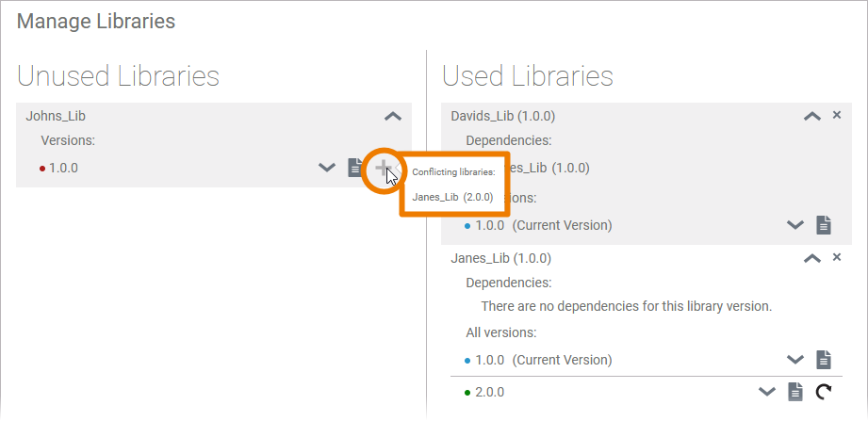Open the document icon for Johns_Lib 1.0.0
868x421 pixels.
click(x=355, y=169)
